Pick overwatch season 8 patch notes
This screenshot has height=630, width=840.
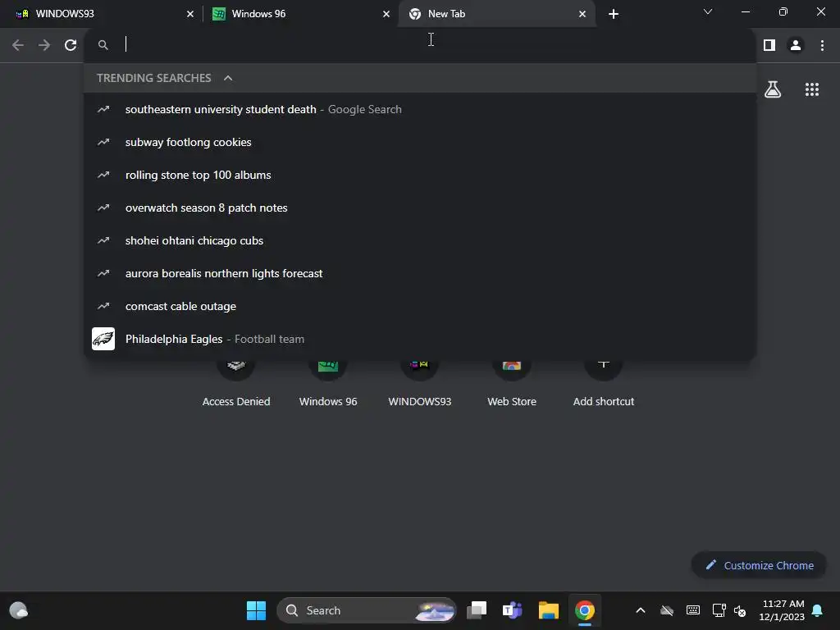tap(420, 208)
